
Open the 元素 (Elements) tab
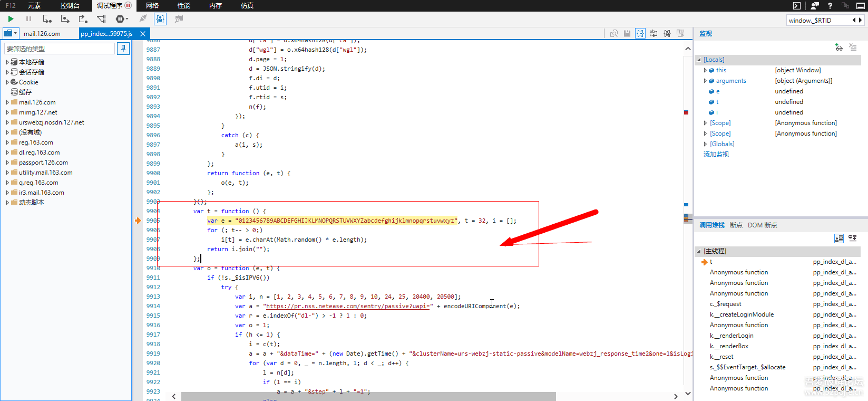[34, 6]
